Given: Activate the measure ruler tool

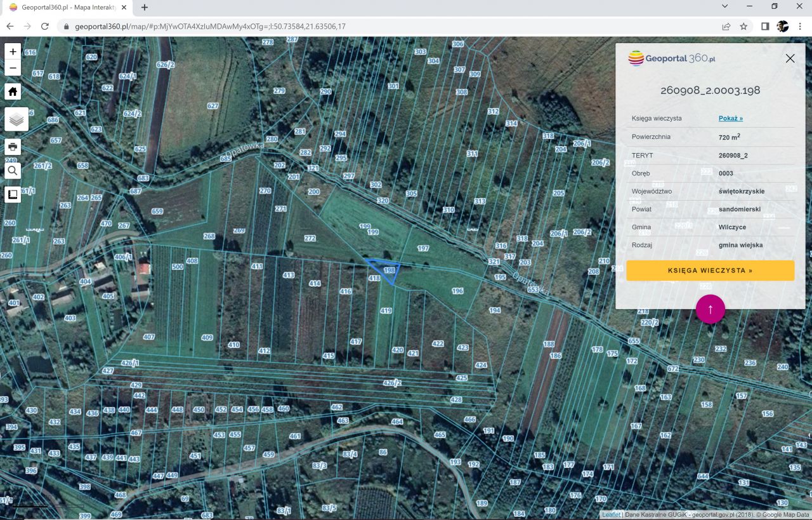Looking at the screenshot, I should click(13, 194).
